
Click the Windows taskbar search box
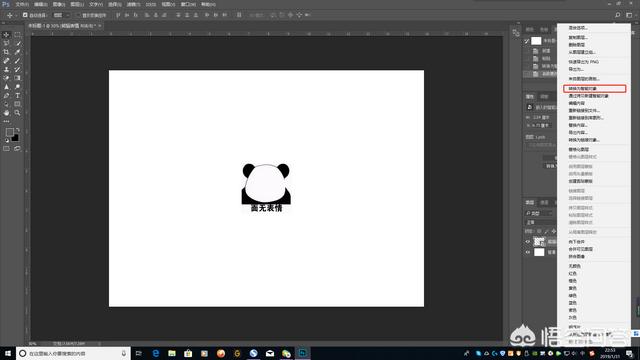click(73, 353)
